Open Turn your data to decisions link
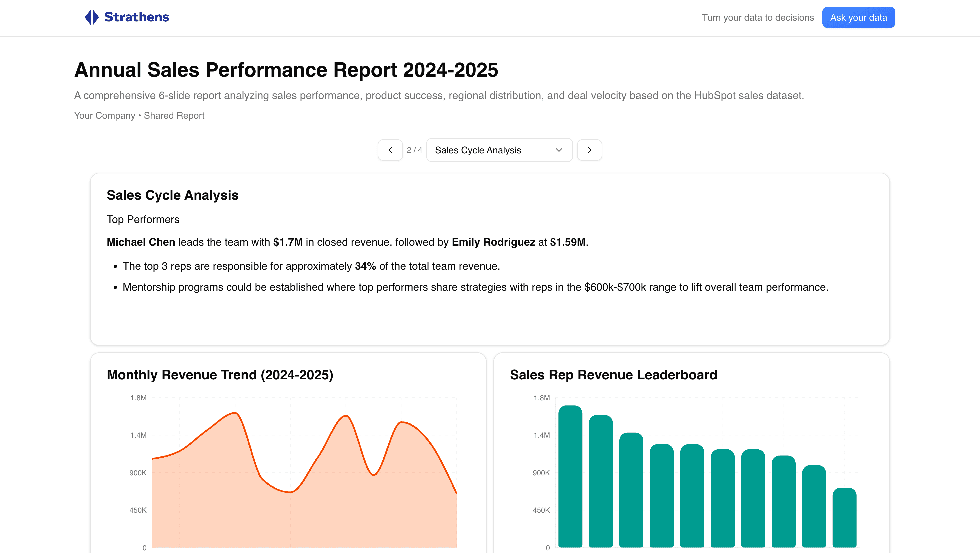Image resolution: width=980 pixels, height=553 pixels. point(757,18)
